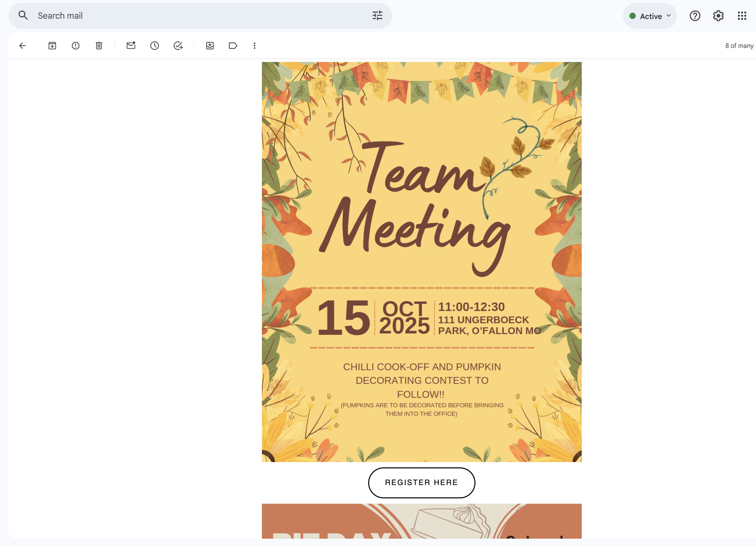Open More options three-dot menu
756x547 pixels.
point(254,46)
